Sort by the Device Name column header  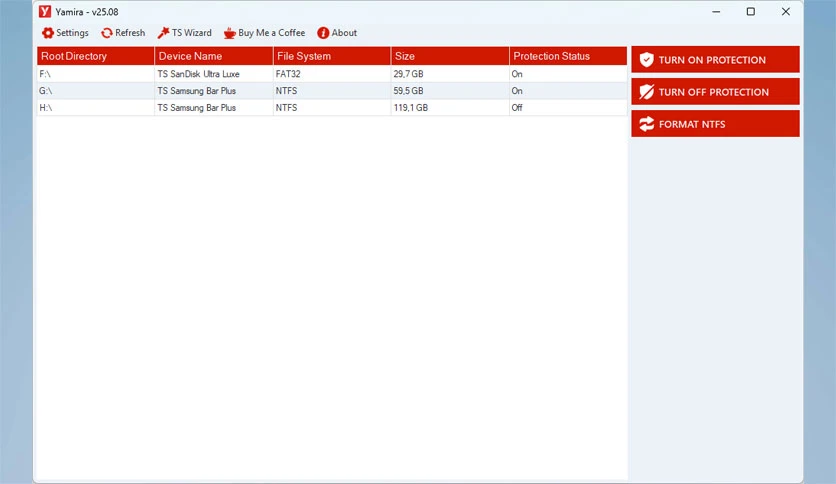tap(214, 56)
